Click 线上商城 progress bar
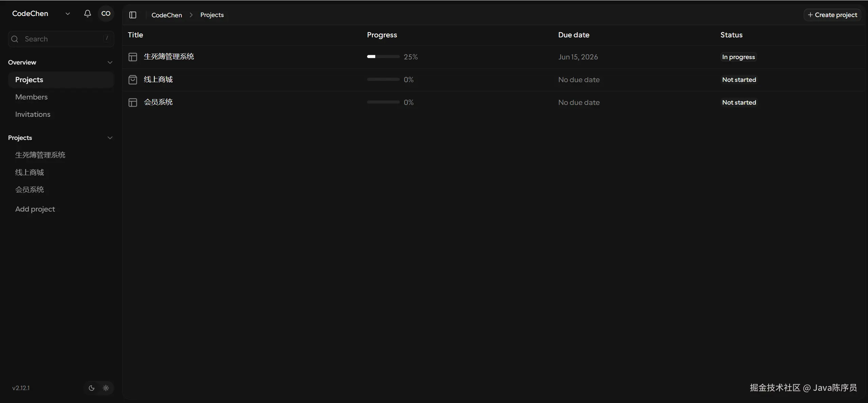This screenshot has height=403, width=868. click(383, 79)
